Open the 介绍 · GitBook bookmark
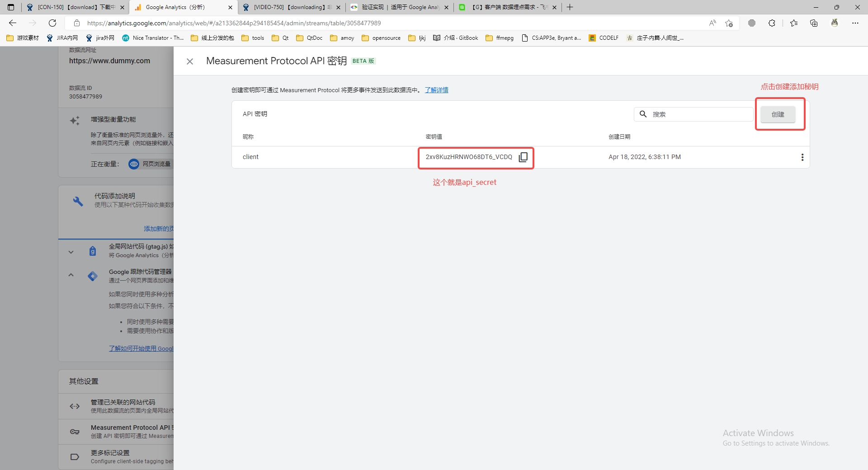 coord(456,38)
